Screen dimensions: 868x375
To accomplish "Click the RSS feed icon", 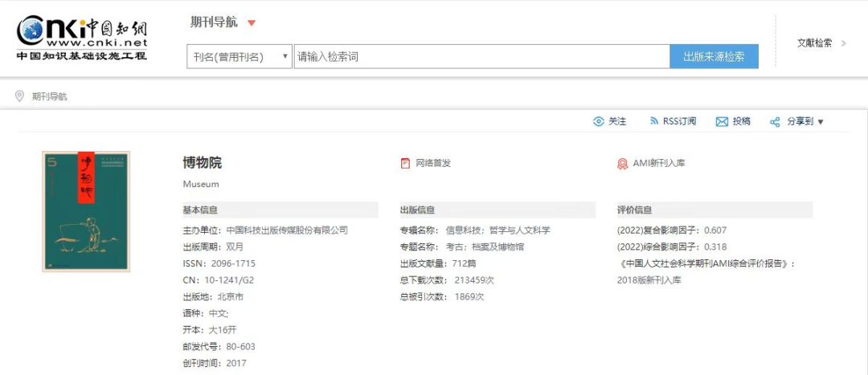I will pyautogui.click(x=653, y=121).
